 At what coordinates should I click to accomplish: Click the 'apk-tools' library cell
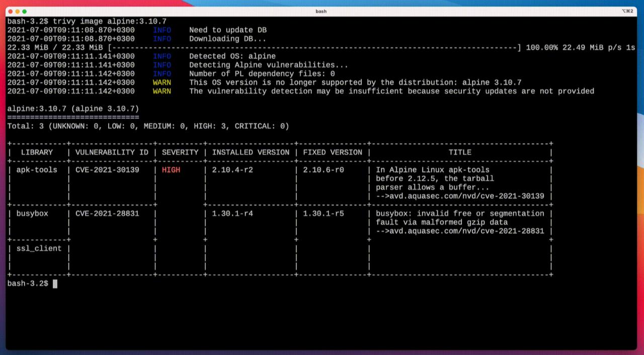(x=37, y=170)
